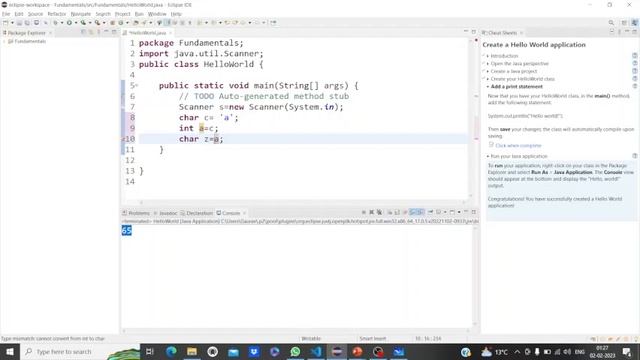The width and height of the screenshot is (640, 360).
Task: Minimize the Console panel
Action: pos(466,212)
